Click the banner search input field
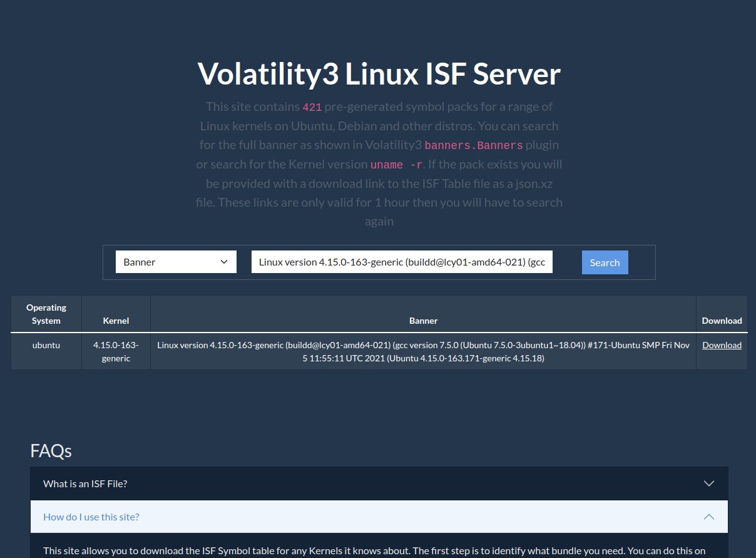The image size is (756, 558). 402,262
